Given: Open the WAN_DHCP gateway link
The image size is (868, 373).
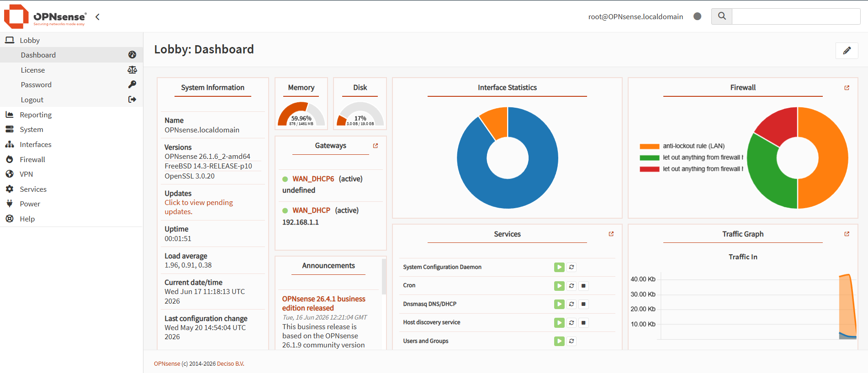Looking at the screenshot, I should pos(311,210).
